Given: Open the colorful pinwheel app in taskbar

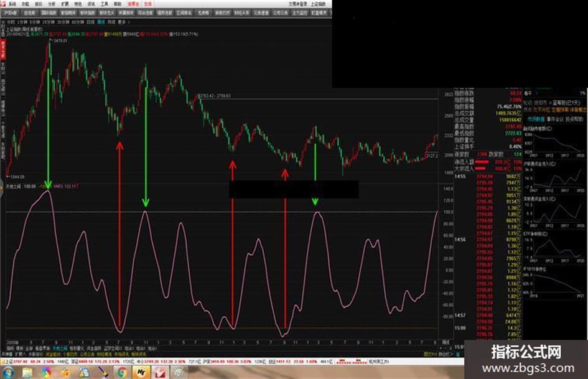Looking at the screenshot, I should pos(46,372).
